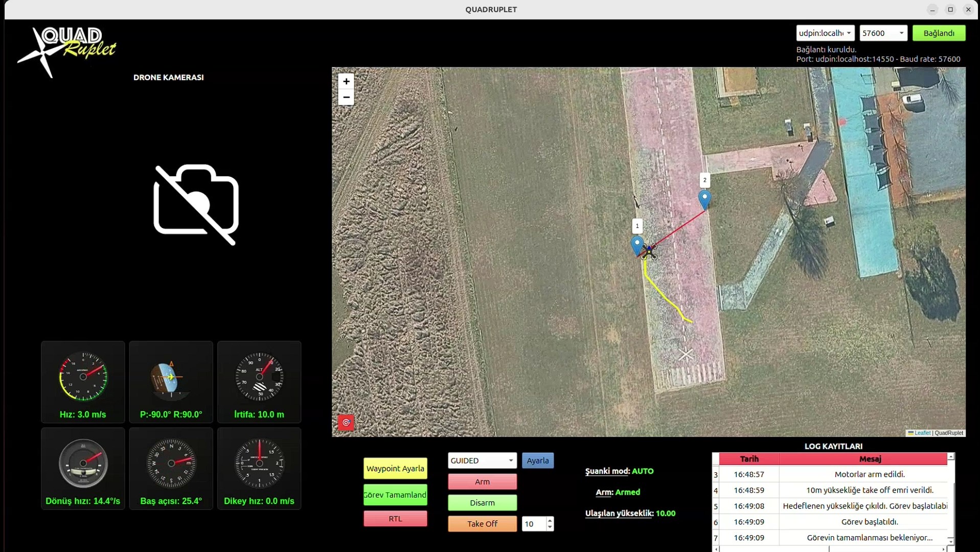Click the altimeter gauge
The height and width of the screenshot is (552, 980).
click(x=259, y=377)
